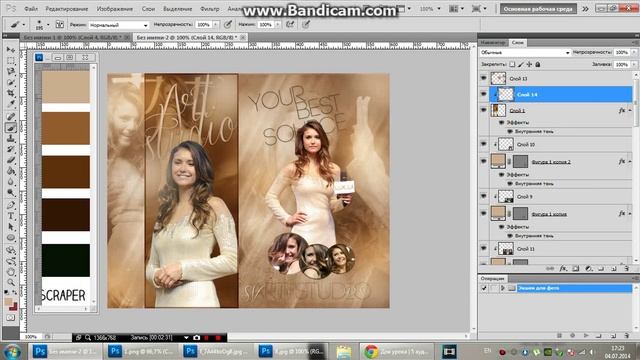Toggle Quick Mask mode icon
Screen dimensions: 640x360
(11, 318)
